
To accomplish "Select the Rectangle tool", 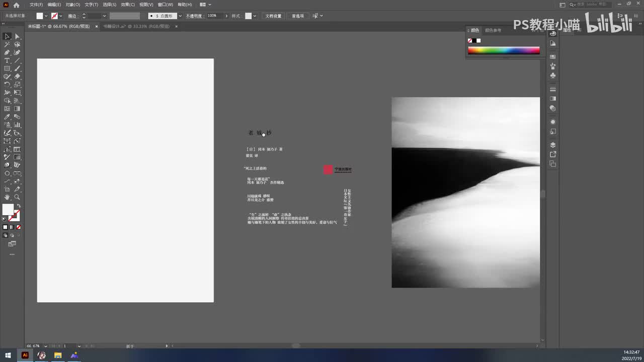I will 7,69.
